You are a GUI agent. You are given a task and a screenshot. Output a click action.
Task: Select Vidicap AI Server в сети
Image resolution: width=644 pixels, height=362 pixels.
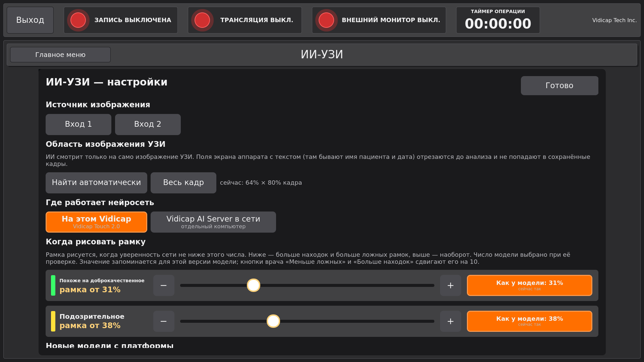point(213,222)
